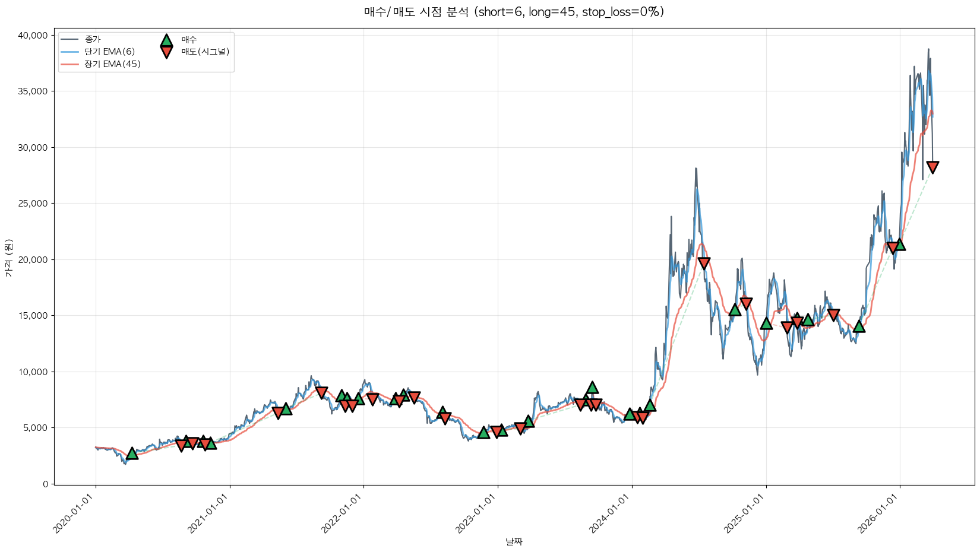Click the green buy marker on the 2025-01-01 gridline

tap(766, 323)
